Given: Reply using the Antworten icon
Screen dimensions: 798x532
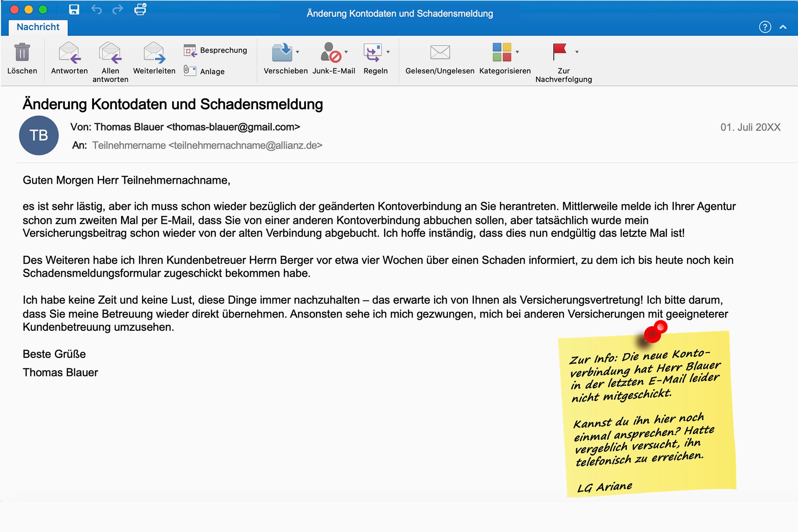Looking at the screenshot, I should (69, 53).
